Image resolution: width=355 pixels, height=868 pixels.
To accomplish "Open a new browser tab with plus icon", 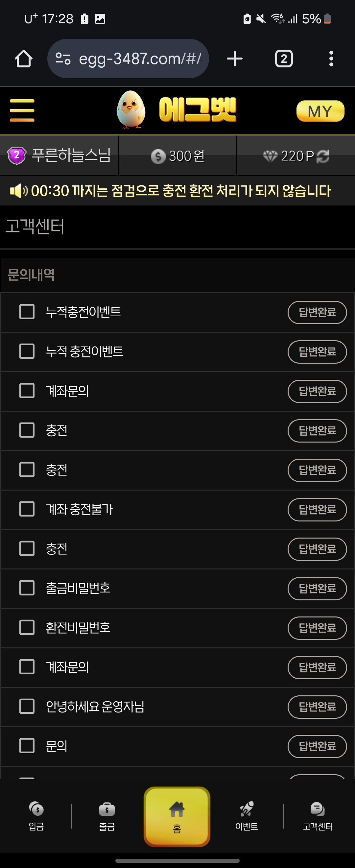I will coord(235,59).
